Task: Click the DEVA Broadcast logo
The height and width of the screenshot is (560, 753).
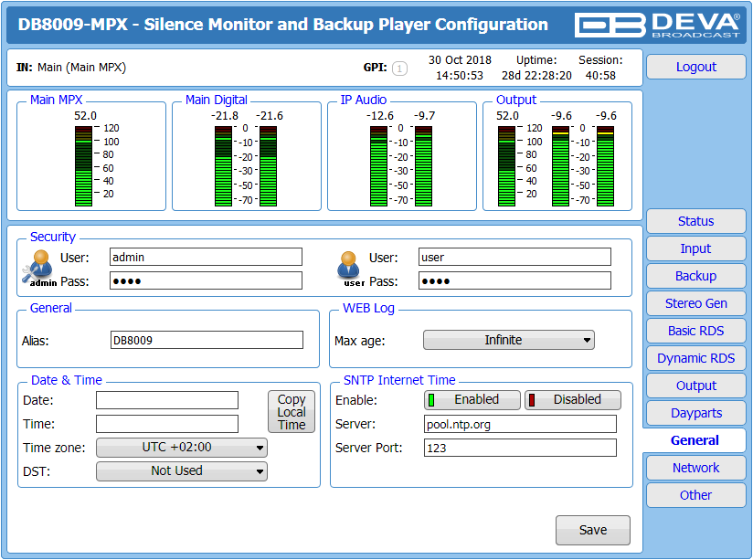Action: point(657,25)
